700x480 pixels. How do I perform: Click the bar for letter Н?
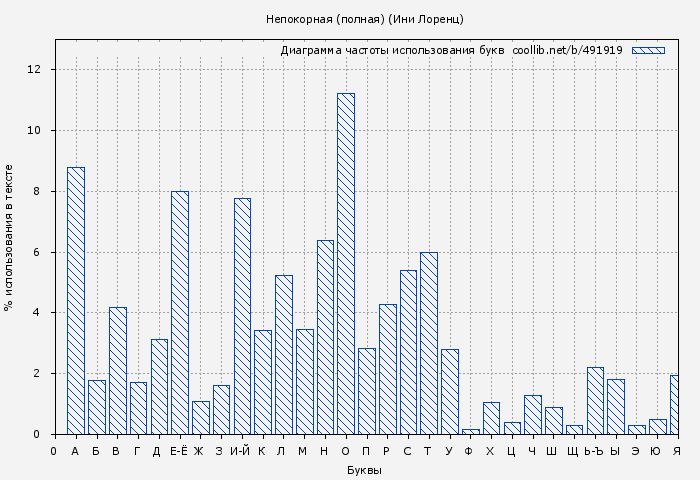click(x=325, y=337)
